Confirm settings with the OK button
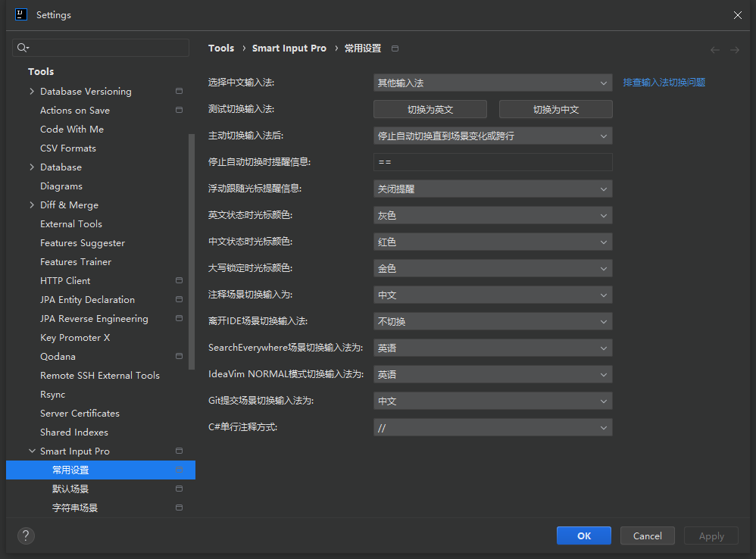 pos(584,536)
